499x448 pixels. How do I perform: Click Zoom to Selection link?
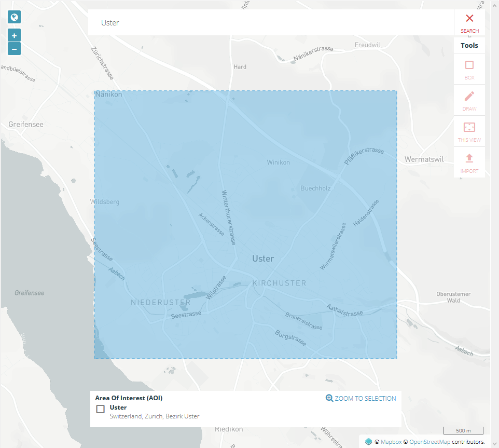[365, 399]
